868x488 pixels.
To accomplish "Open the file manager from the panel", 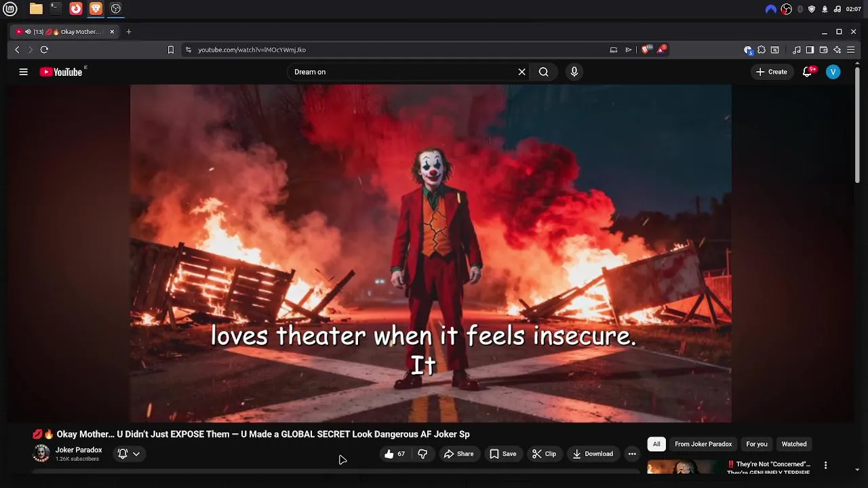I will (36, 9).
